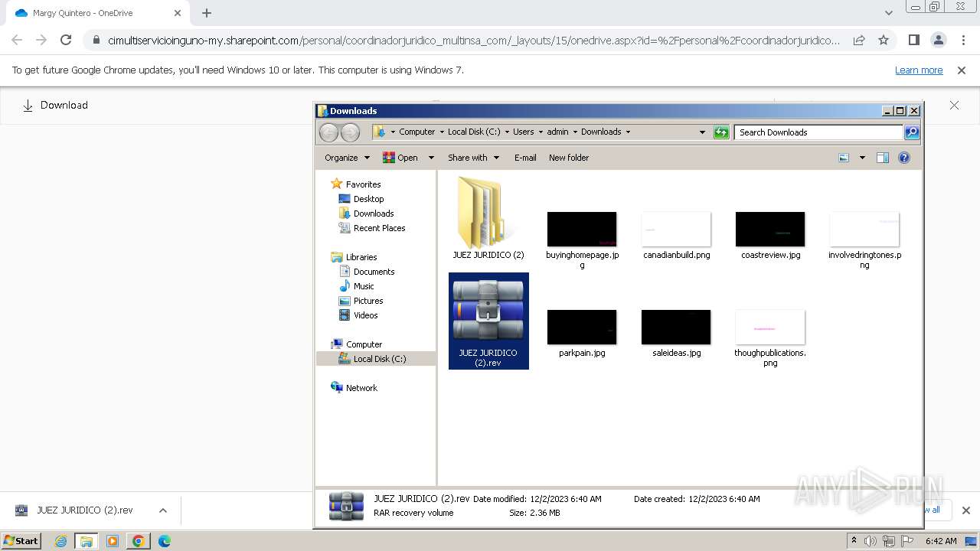Click the volume icon in system tray

click(871, 541)
